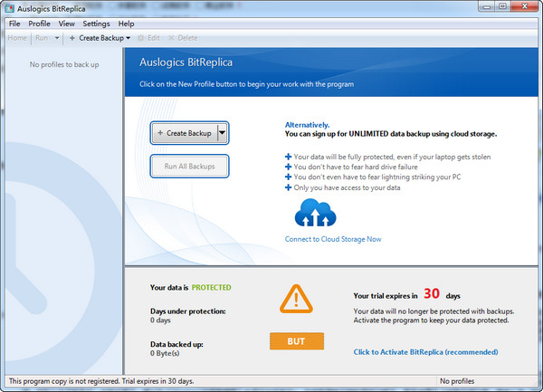The width and height of the screenshot is (543, 392).
Task: Click the Edit toolbar button
Action: click(149, 38)
